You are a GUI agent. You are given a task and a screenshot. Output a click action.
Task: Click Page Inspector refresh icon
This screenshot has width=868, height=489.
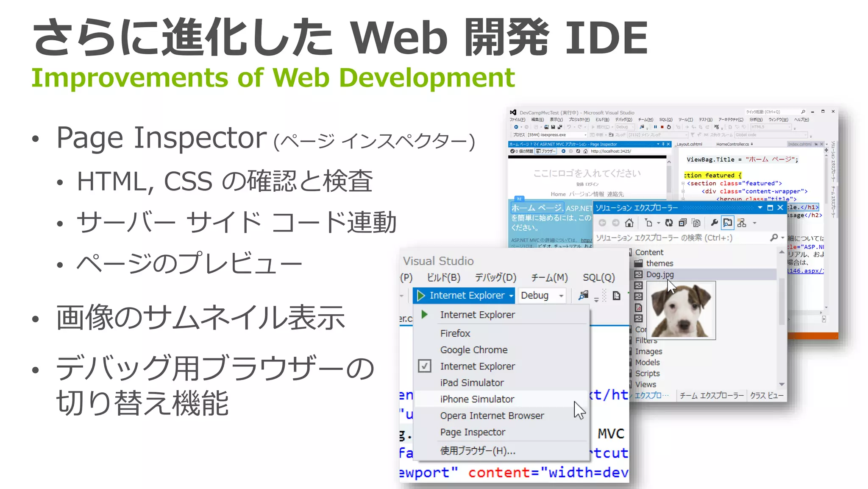578,151
